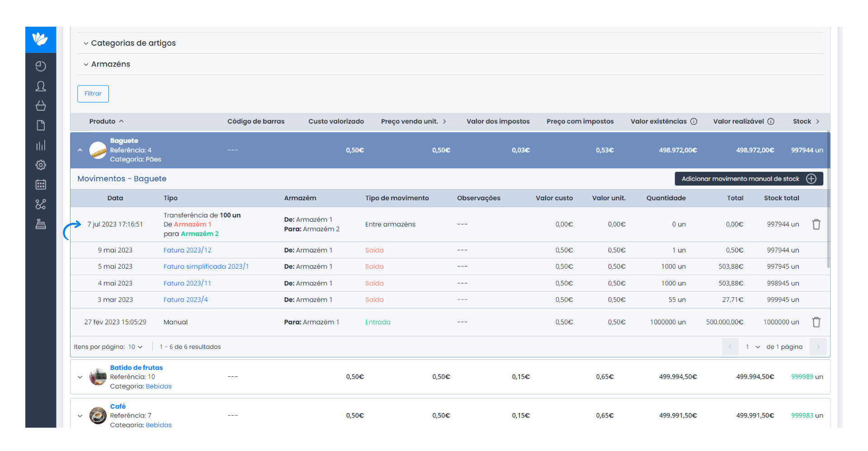Click the app logo in sidebar
This screenshot has width=868, height=451.
[40, 39]
